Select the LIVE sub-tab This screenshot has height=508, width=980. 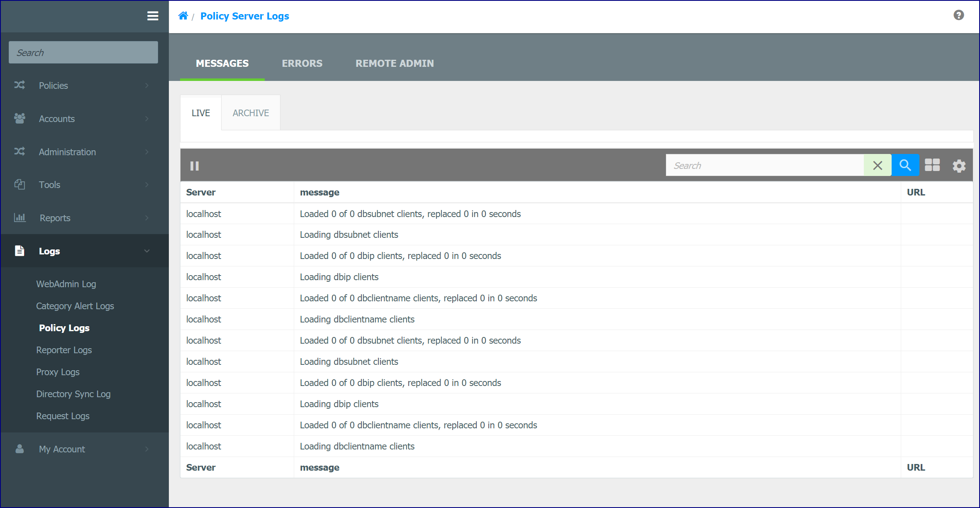tap(201, 113)
